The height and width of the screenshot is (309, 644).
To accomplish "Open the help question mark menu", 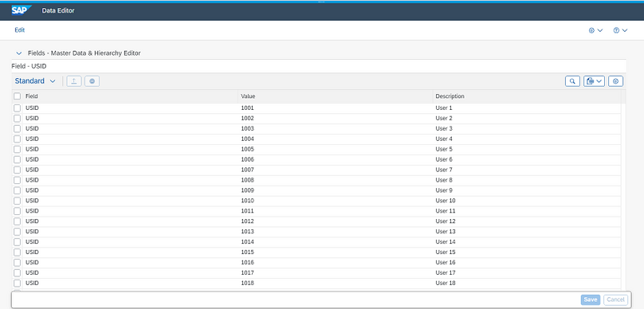I will click(620, 30).
